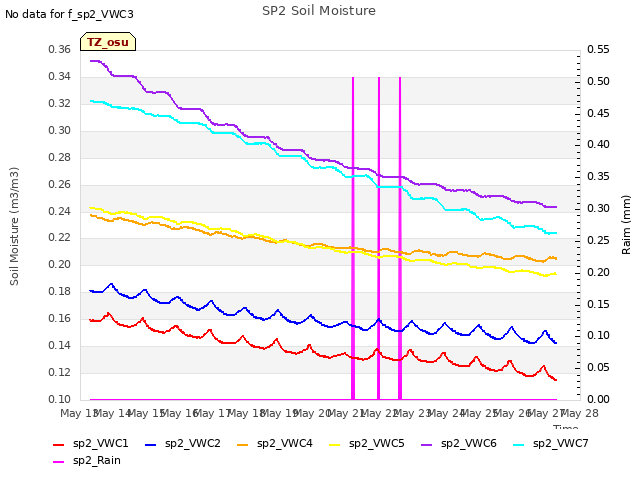Screen dimensions: 640x480
Task: Click the Soil Moisture (m3/m3) axis label
Action: click(14, 226)
